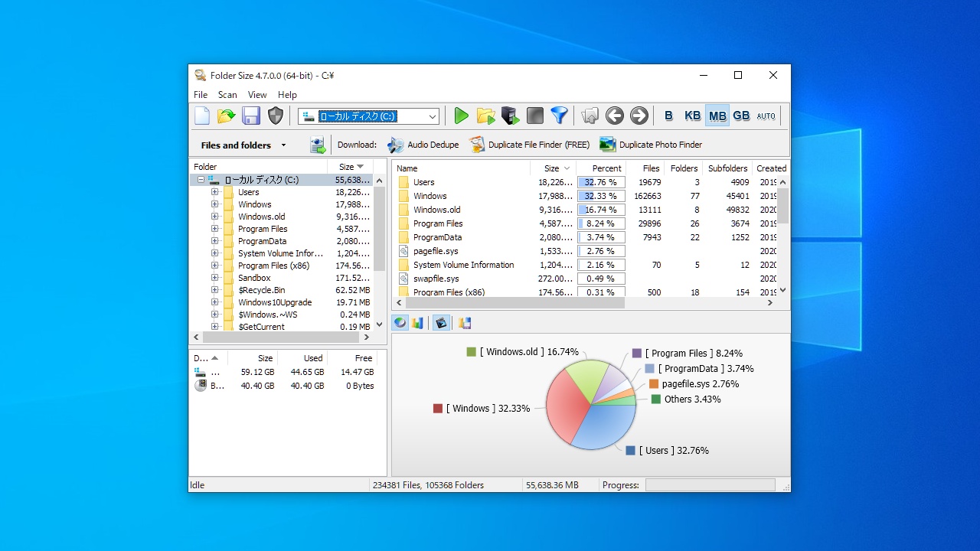The image size is (980, 551).
Task: Click Audio Dedupe download link
Action: pos(423,145)
